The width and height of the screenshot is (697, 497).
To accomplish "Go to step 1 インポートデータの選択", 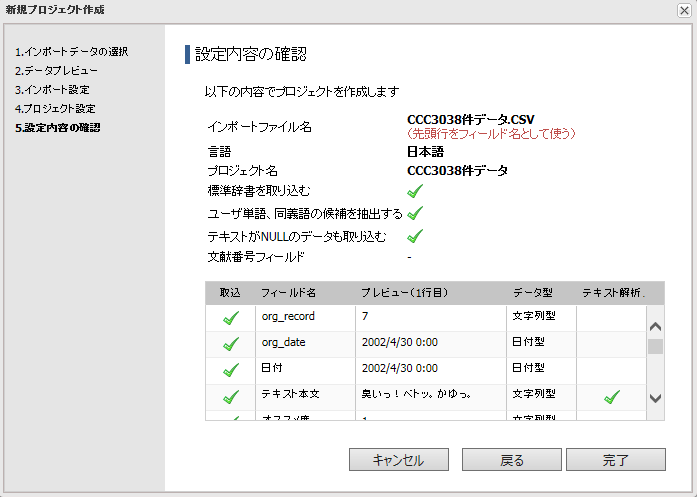I will [x=71, y=51].
